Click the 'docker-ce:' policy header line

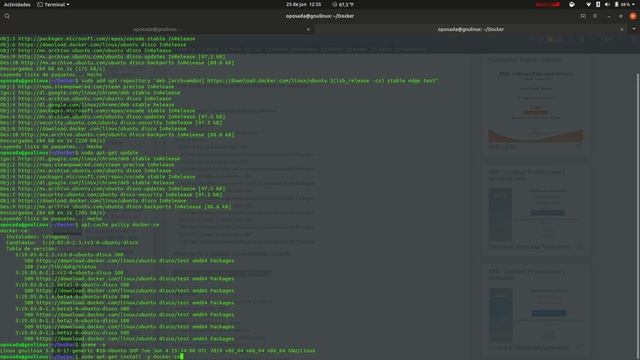(x=15, y=231)
